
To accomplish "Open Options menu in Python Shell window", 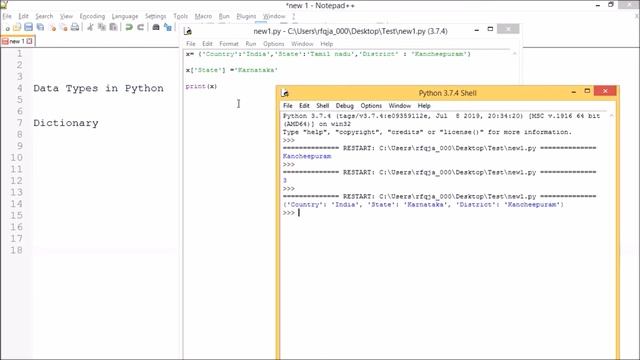I will tap(371, 106).
